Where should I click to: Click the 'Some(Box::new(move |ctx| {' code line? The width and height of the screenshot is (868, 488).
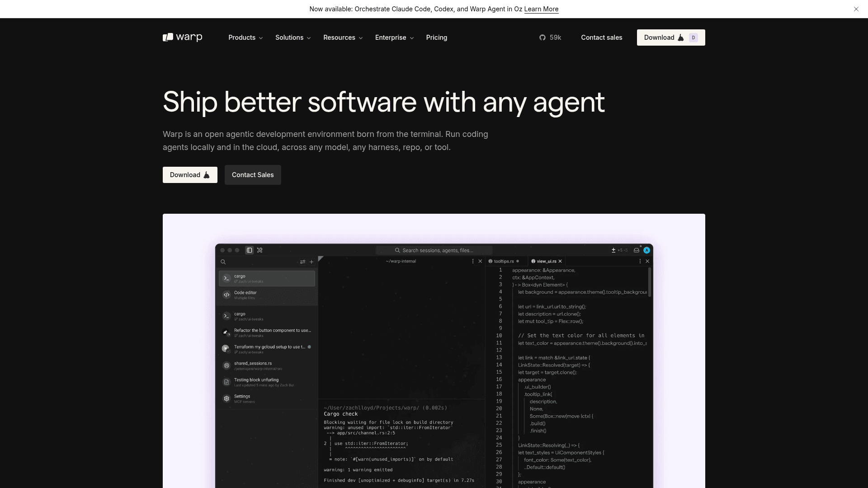coord(561,416)
